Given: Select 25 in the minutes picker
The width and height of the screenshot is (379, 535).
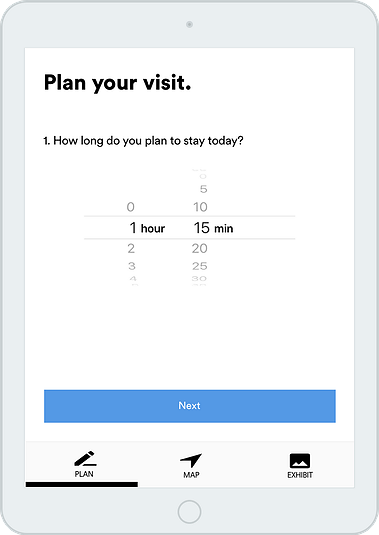Looking at the screenshot, I should coord(200,266).
